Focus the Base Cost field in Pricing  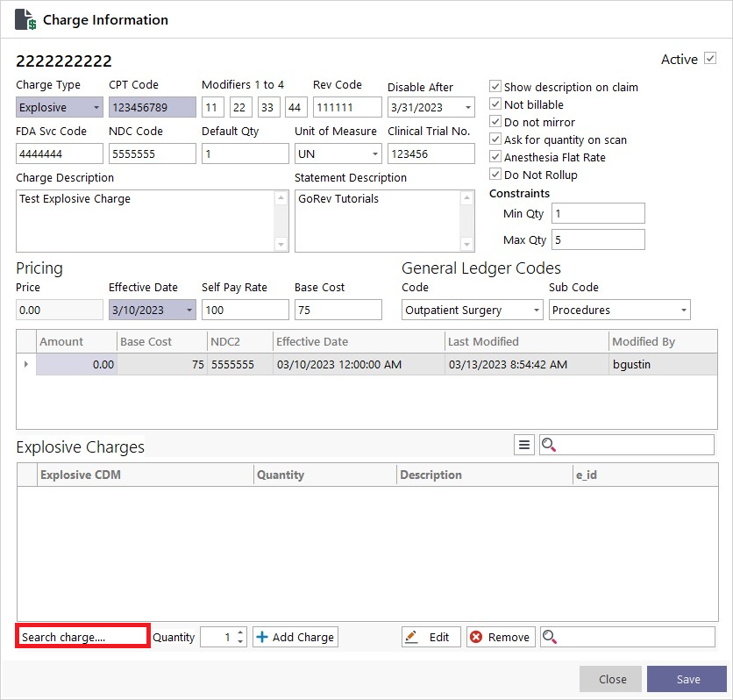(x=338, y=310)
